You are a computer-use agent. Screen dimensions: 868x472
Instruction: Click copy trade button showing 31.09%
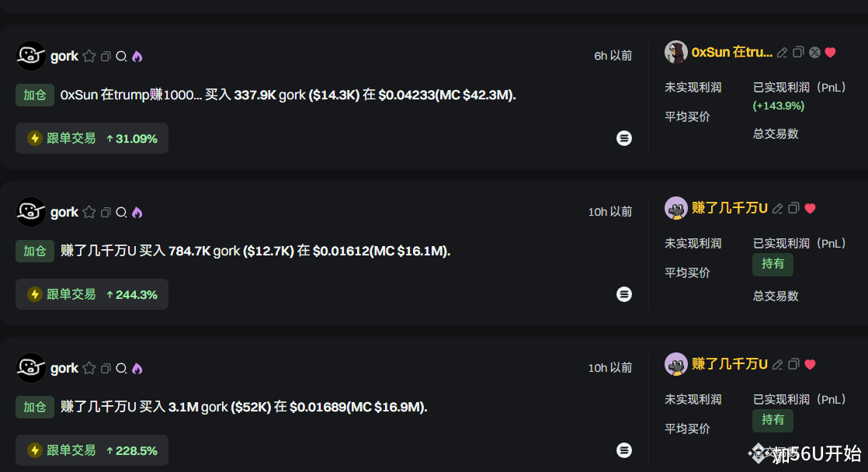92,138
